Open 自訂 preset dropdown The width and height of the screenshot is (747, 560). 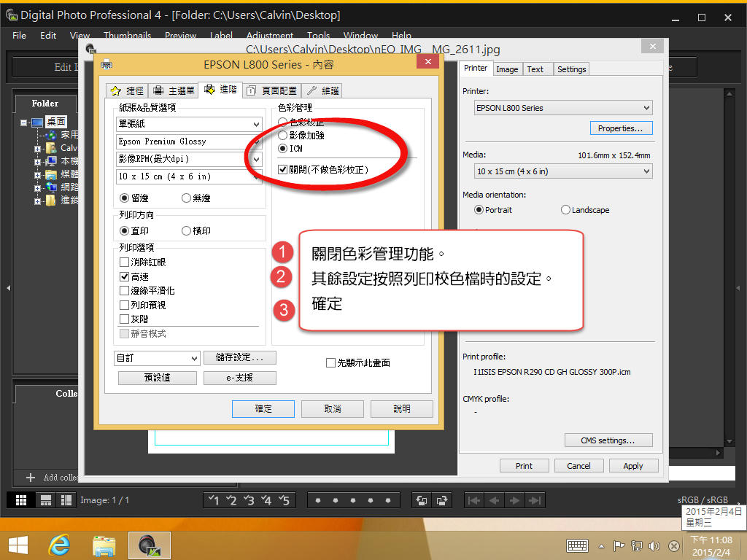tap(157, 358)
